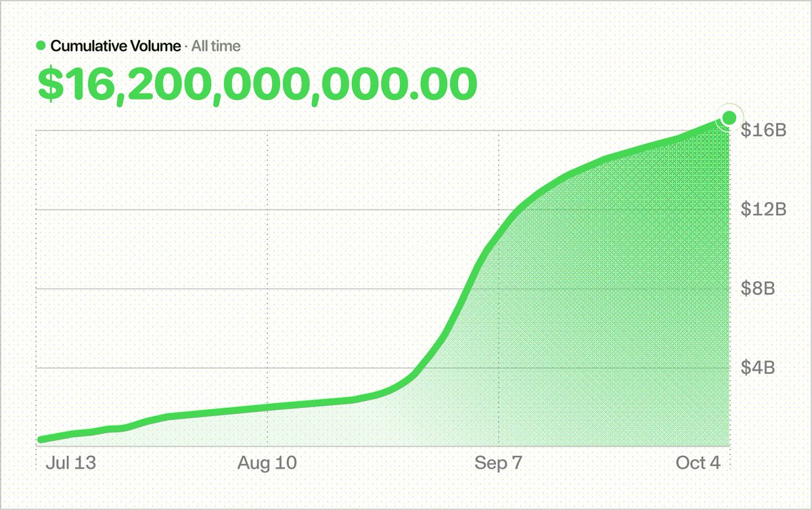The height and width of the screenshot is (510, 812).
Task: Select the Cumulative Volume label
Action: tap(116, 47)
